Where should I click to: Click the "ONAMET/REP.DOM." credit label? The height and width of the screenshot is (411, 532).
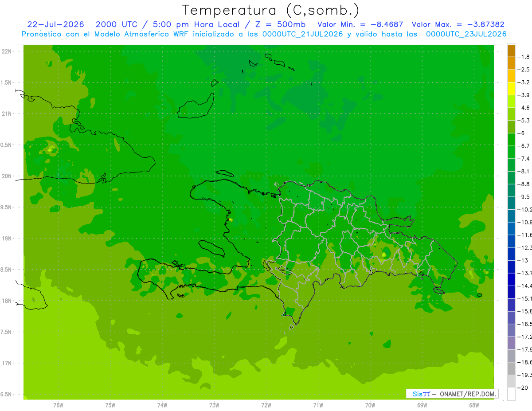pyautogui.click(x=467, y=394)
